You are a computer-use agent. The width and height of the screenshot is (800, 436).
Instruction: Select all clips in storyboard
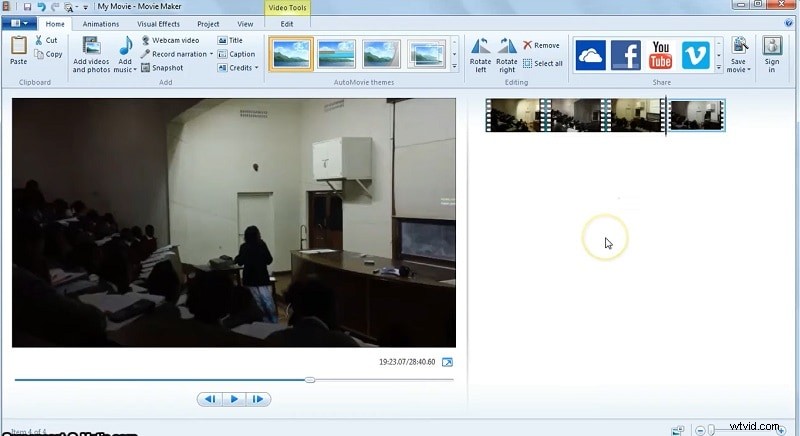click(x=543, y=63)
